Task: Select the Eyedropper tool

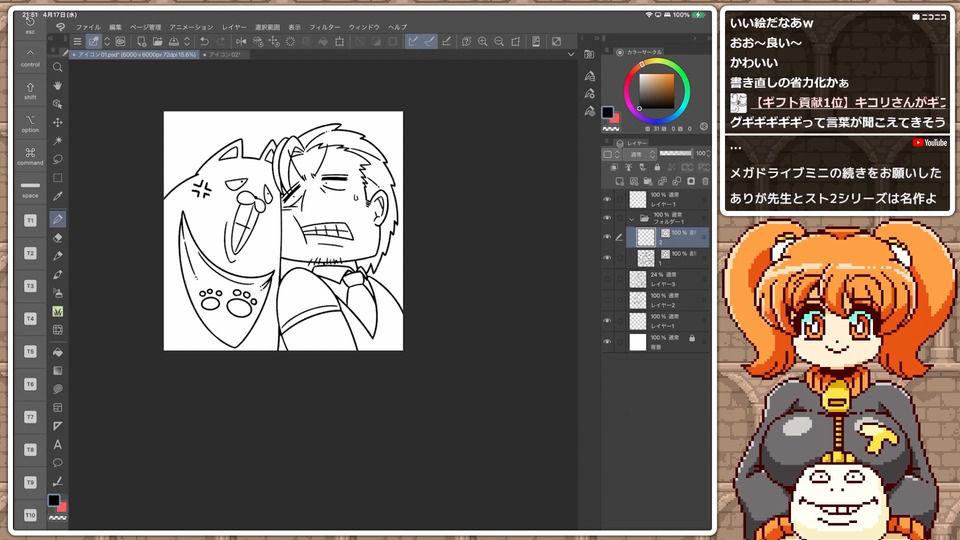Action: tap(58, 196)
